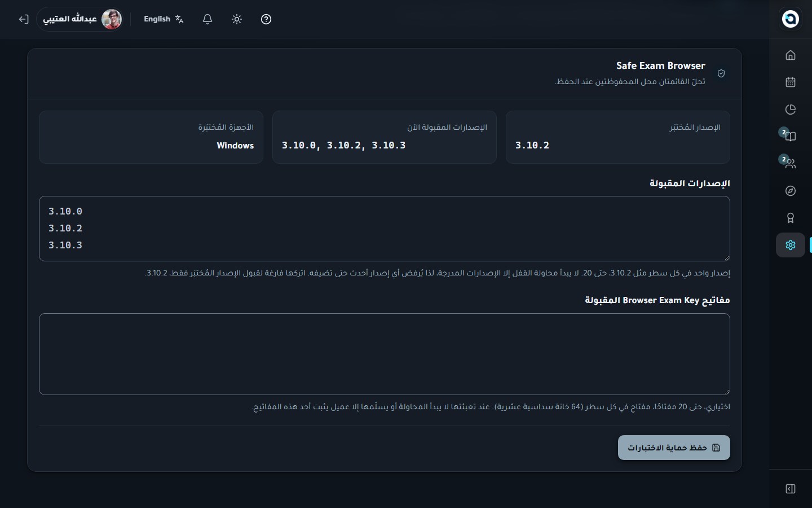Click the الإصدارات المقبولة field label

point(690,183)
